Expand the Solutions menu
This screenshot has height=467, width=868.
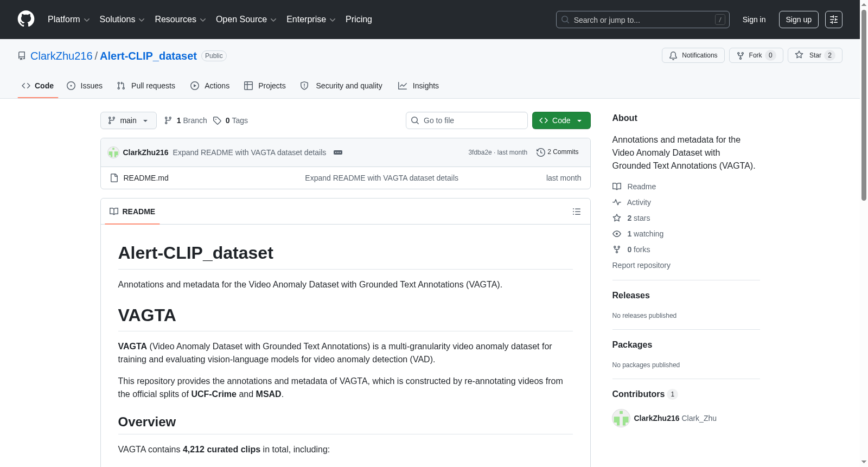click(x=122, y=20)
